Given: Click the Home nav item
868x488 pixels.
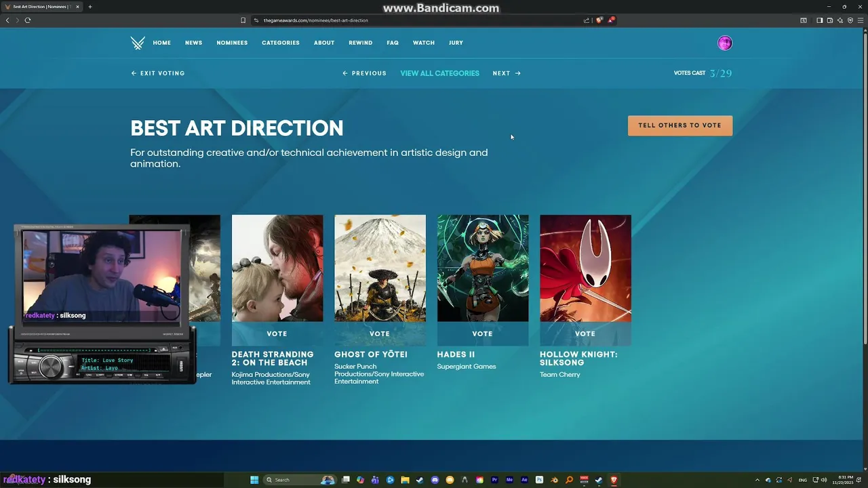Looking at the screenshot, I should (x=162, y=43).
